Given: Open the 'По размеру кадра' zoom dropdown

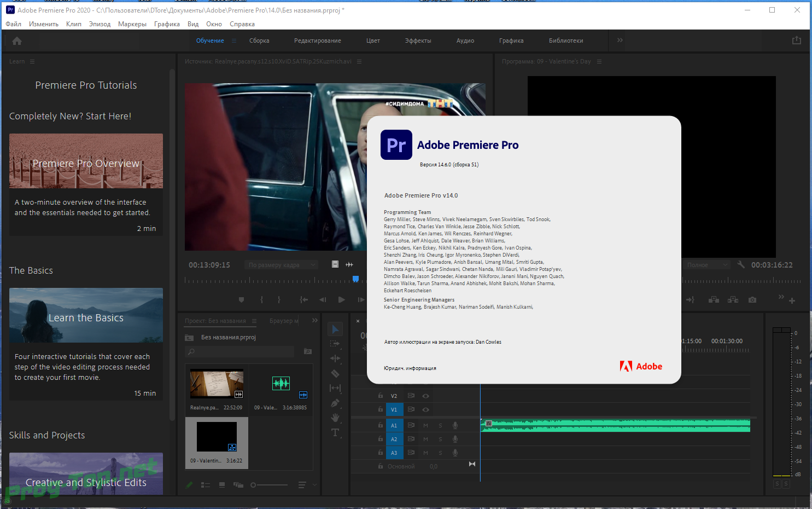Looking at the screenshot, I should pos(281,265).
